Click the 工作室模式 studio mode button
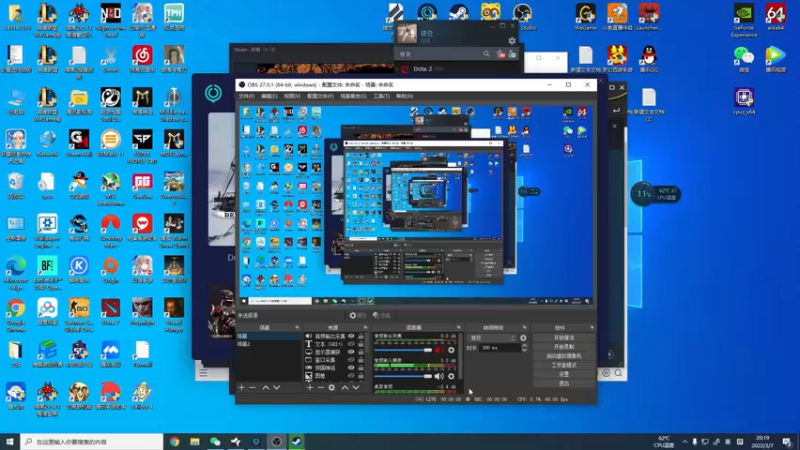The image size is (800, 450). coord(564,365)
